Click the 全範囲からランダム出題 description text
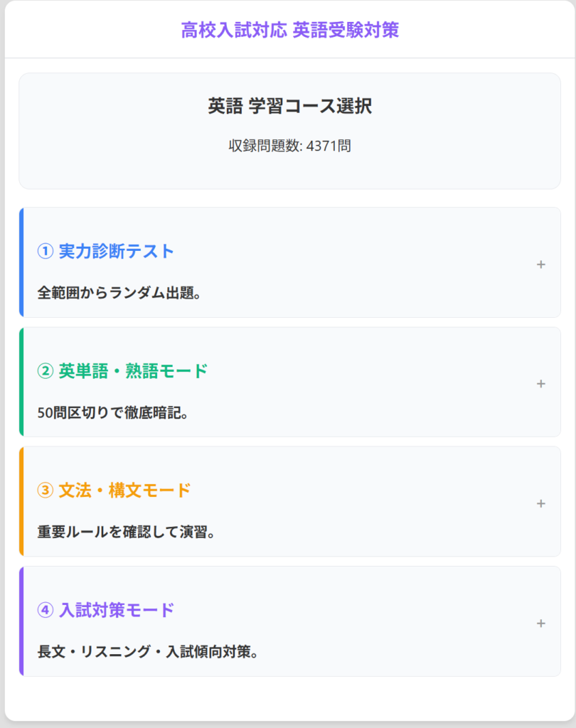 point(119,293)
